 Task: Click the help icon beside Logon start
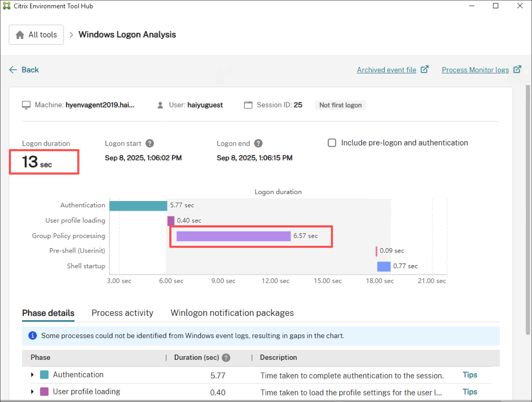pyautogui.click(x=150, y=143)
